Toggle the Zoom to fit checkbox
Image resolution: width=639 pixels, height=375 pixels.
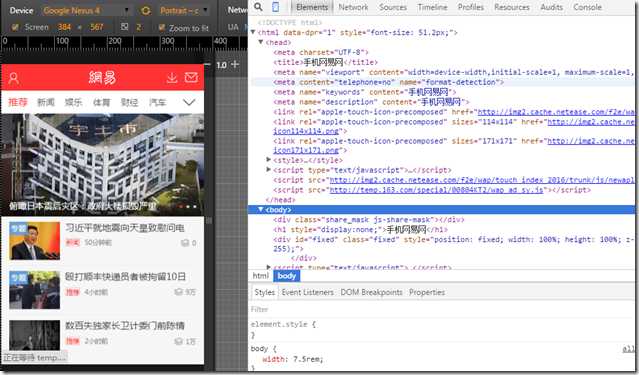tap(162, 27)
